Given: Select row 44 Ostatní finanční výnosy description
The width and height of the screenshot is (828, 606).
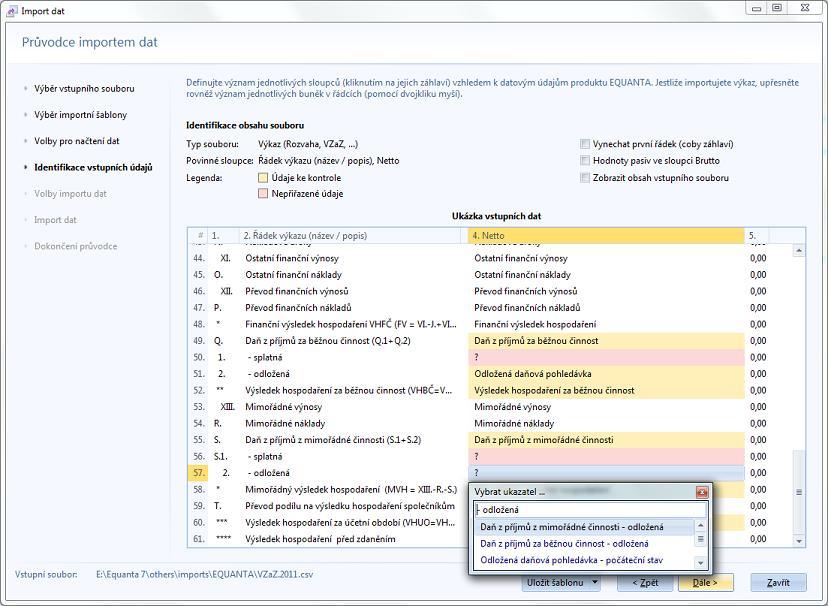Looking at the screenshot, I should coord(292,258).
